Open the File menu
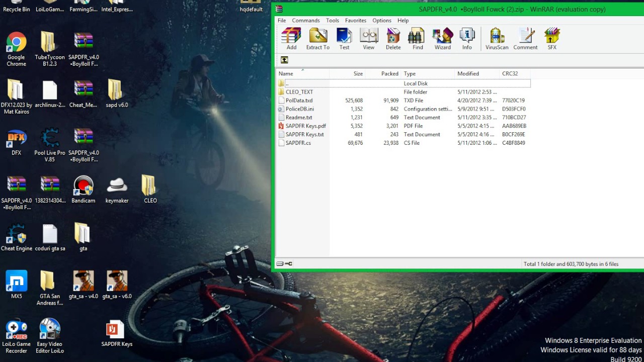 coord(282,21)
